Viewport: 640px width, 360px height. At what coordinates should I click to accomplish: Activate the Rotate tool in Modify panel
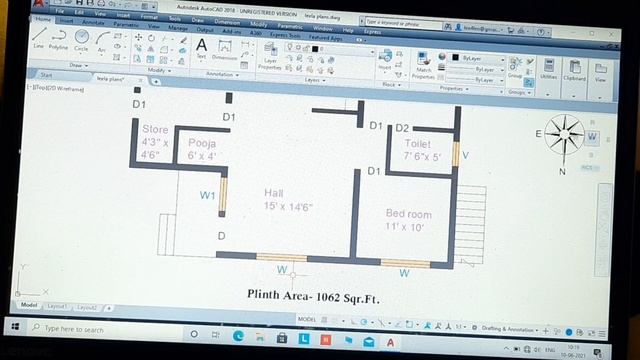pyautogui.click(x=151, y=38)
